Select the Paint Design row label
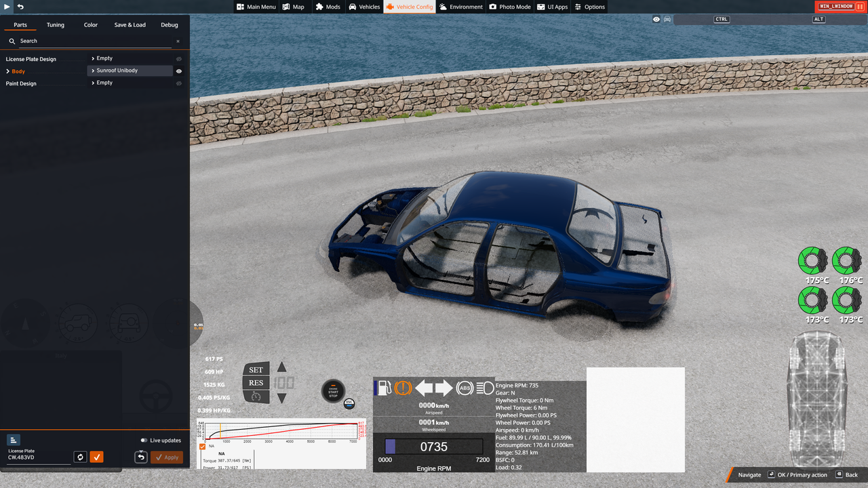 pyautogui.click(x=21, y=83)
